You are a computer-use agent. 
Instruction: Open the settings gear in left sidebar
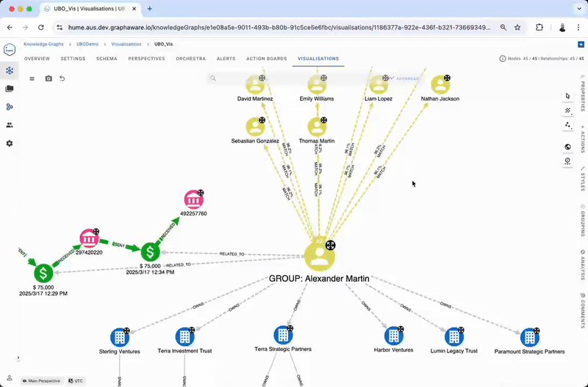10,143
